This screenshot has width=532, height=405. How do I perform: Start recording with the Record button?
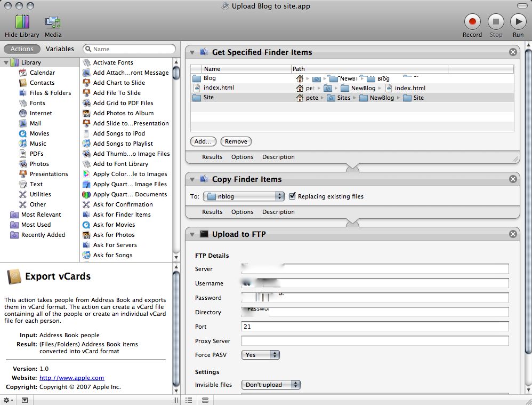[x=472, y=22]
